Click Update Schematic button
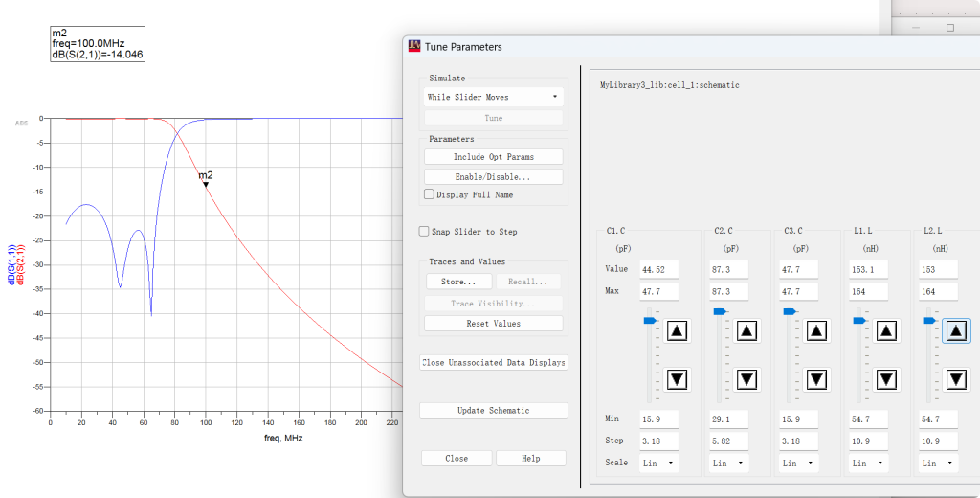Viewport: 980px width, 498px height. click(x=494, y=411)
